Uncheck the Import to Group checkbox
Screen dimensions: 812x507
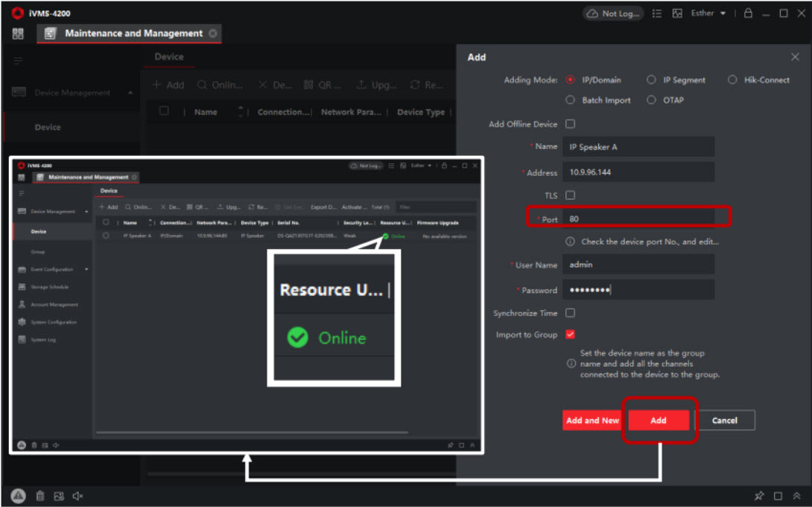[571, 335]
